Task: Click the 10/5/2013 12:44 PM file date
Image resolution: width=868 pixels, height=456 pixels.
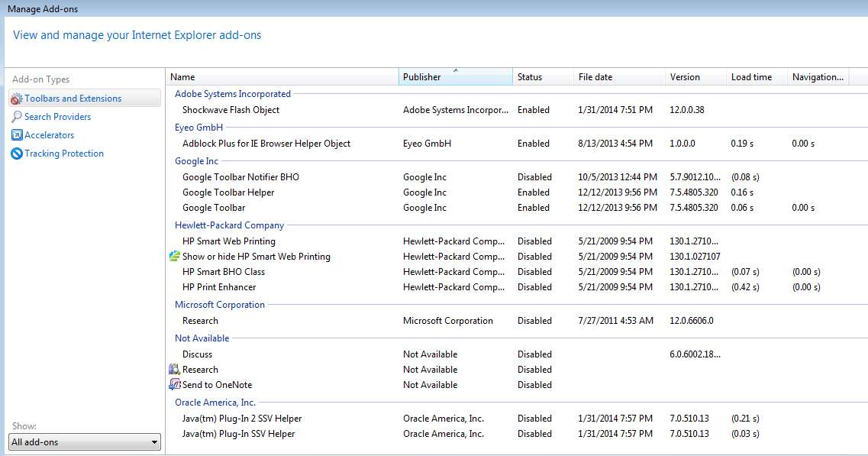Action: coord(618,177)
